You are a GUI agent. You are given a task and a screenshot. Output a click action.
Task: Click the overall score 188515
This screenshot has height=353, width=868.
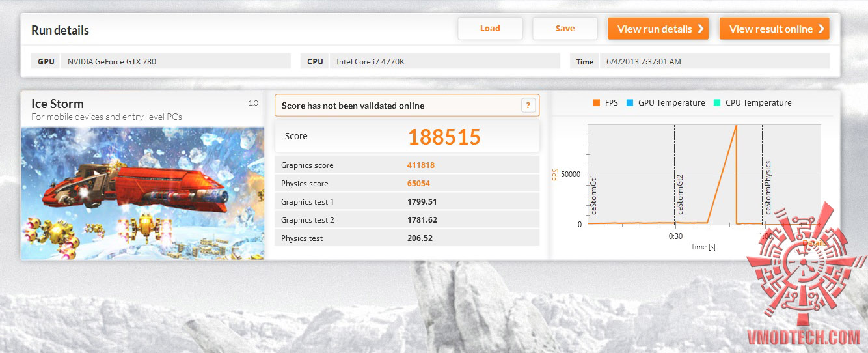pos(444,137)
